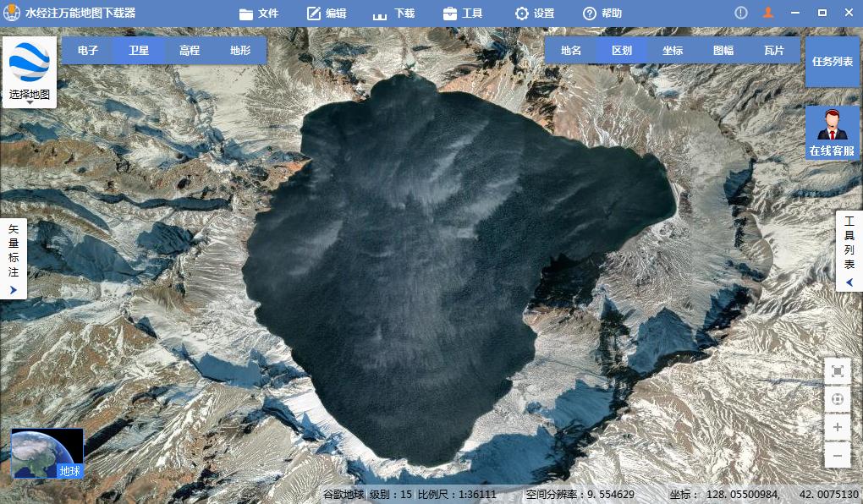
Task: Switch to 电子 map layer
Action: (87, 50)
